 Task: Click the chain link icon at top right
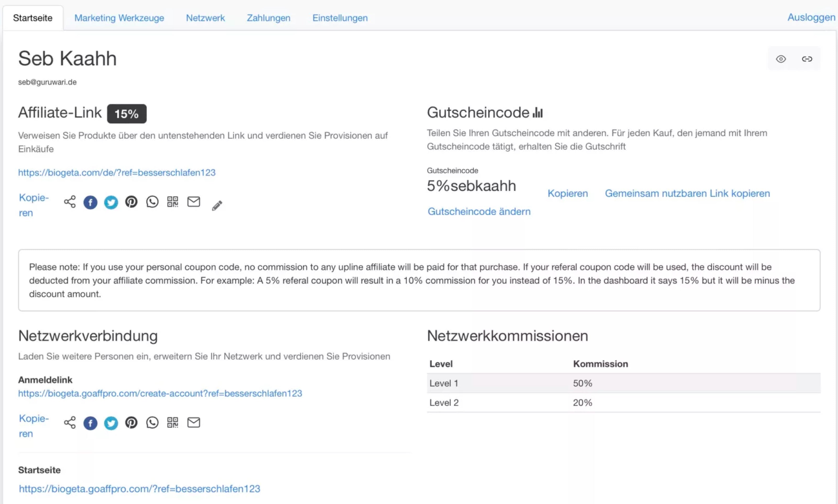pyautogui.click(x=807, y=59)
